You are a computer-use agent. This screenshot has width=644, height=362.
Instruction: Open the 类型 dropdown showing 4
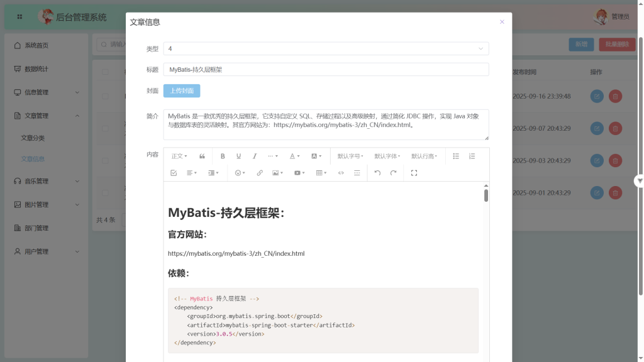tap(326, 48)
